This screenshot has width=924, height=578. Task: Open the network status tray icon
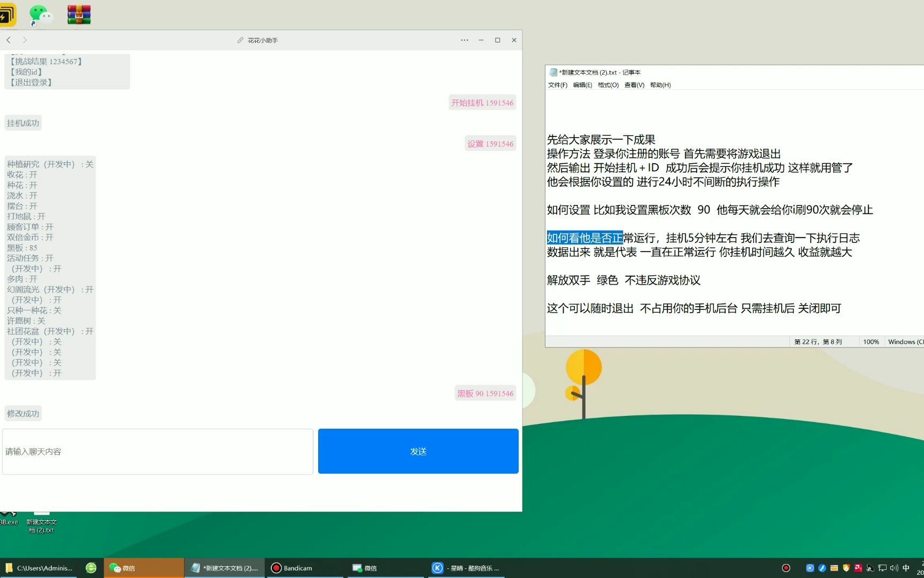coord(882,568)
